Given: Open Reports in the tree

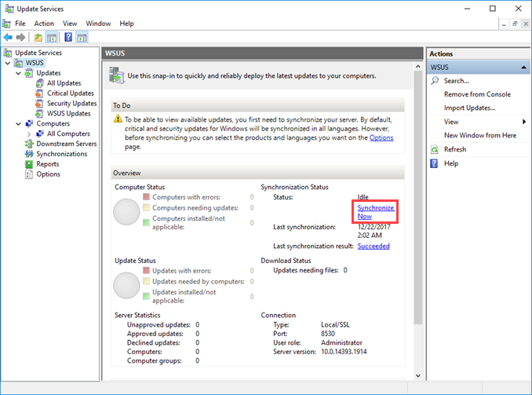Looking at the screenshot, I should 48,164.
